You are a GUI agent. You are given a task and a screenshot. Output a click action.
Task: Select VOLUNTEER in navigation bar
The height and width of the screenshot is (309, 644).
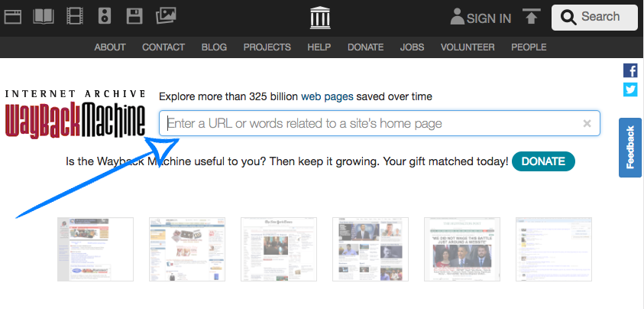[468, 47]
